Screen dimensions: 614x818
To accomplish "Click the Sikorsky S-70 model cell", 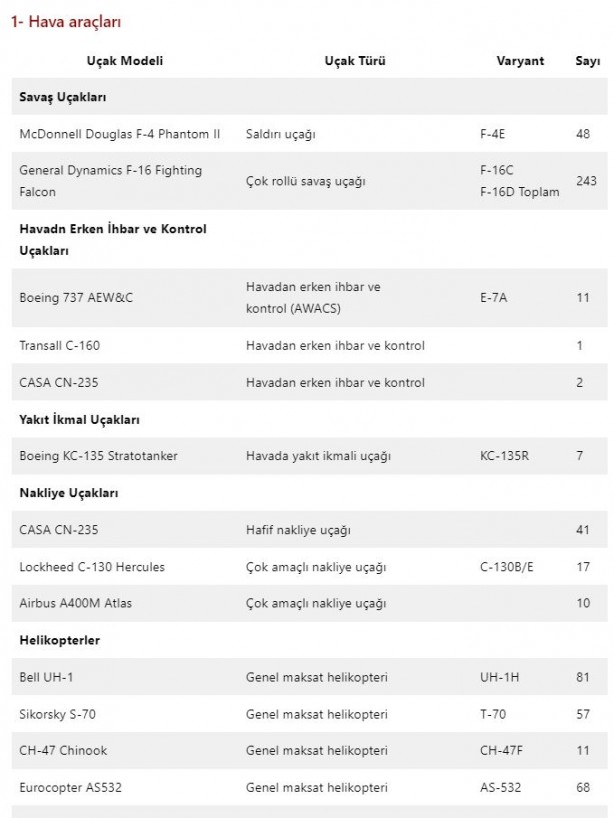I will click(58, 714).
